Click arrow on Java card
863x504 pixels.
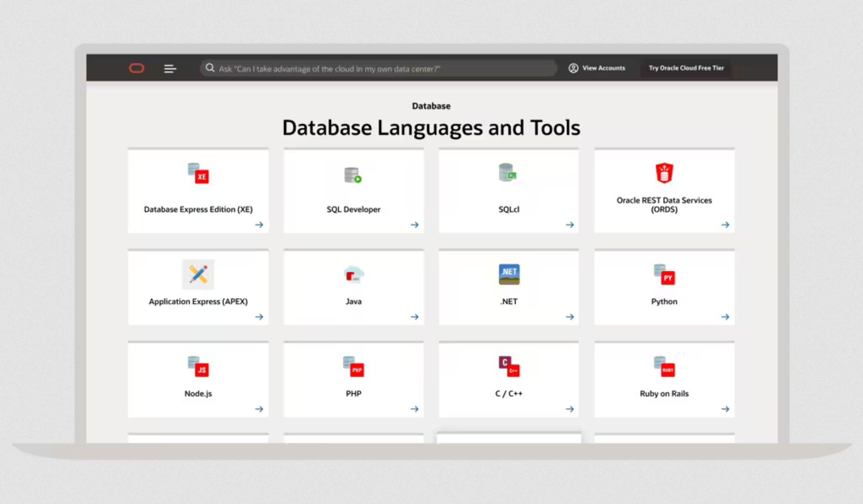(x=415, y=317)
